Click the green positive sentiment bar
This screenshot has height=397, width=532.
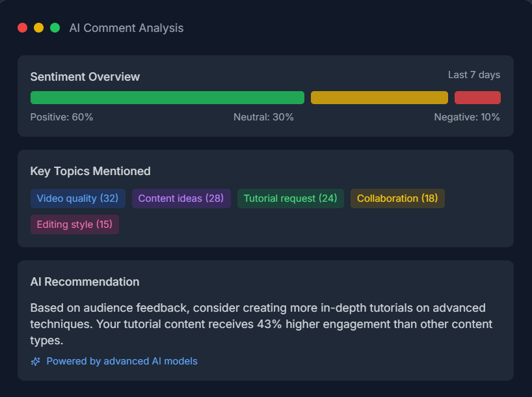tap(167, 98)
